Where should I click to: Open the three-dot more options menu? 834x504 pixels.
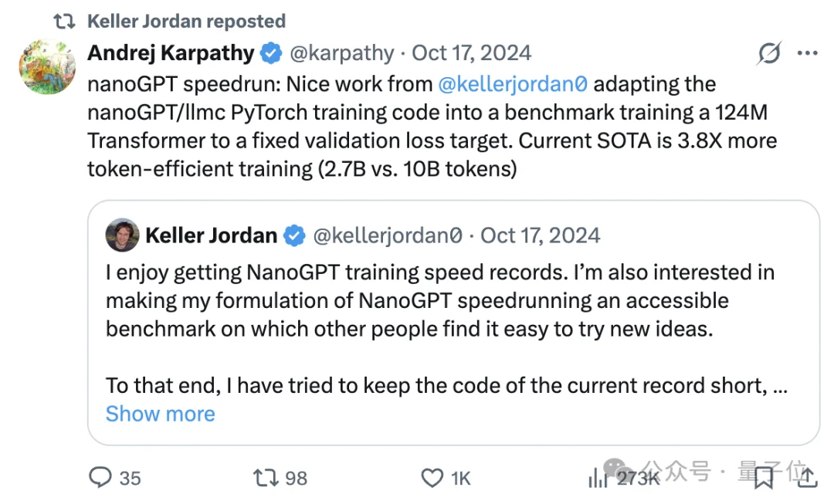tap(808, 52)
